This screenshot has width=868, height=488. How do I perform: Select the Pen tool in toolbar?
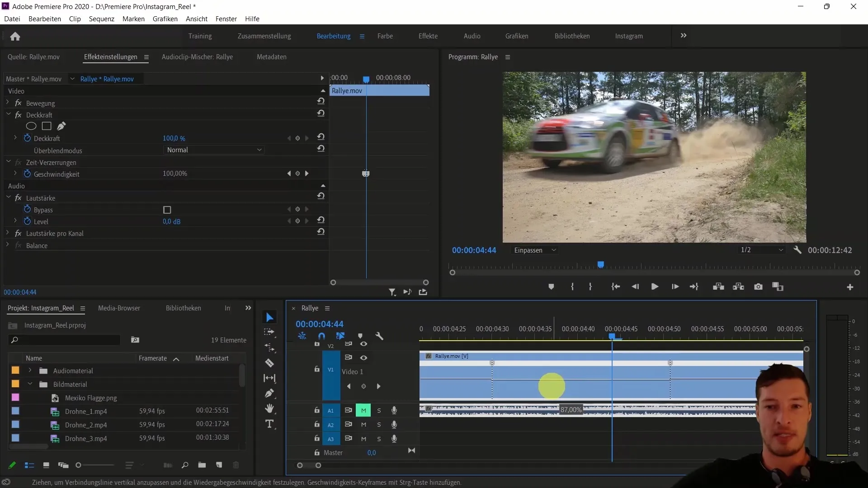click(x=269, y=393)
